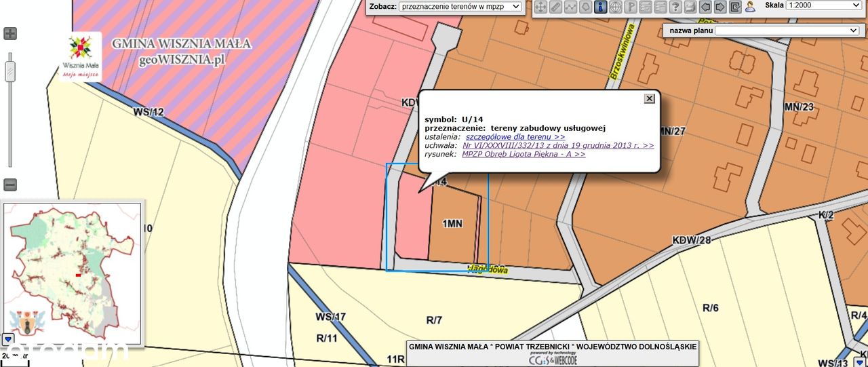Viewport: 868px width, 367px height.
Task: Open szczegółowe dla terenu link
Action: tap(515, 136)
